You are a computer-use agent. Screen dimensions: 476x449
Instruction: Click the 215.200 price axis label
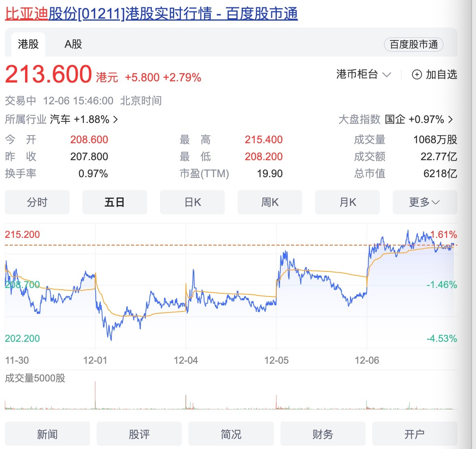click(23, 234)
